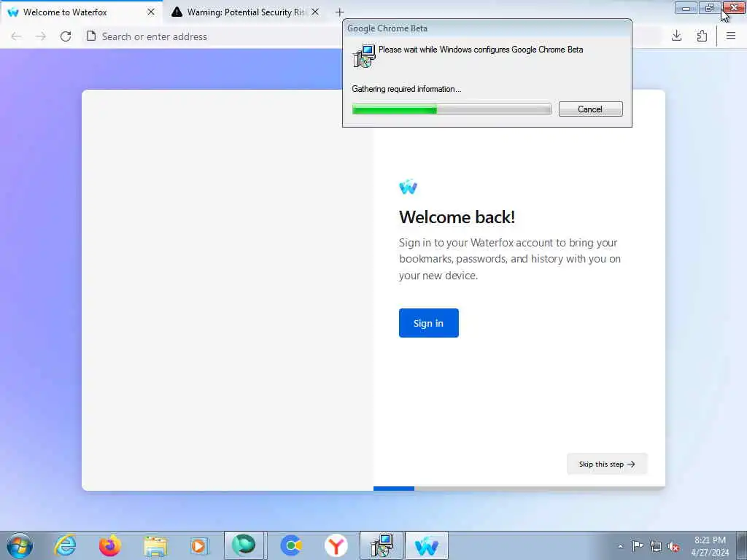The image size is (747, 560).
Task: Open the hamburger application menu
Action: [731, 36]
